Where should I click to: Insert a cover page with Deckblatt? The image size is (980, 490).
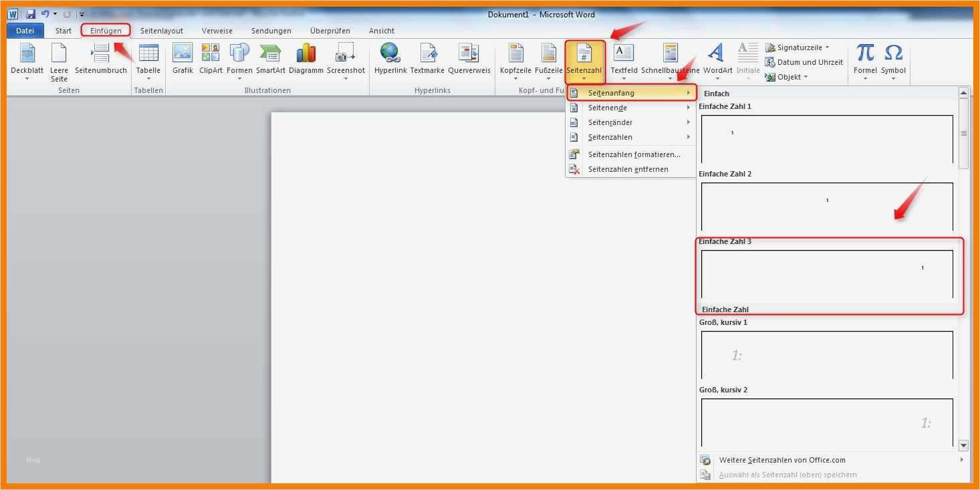[x=27, y=62]
